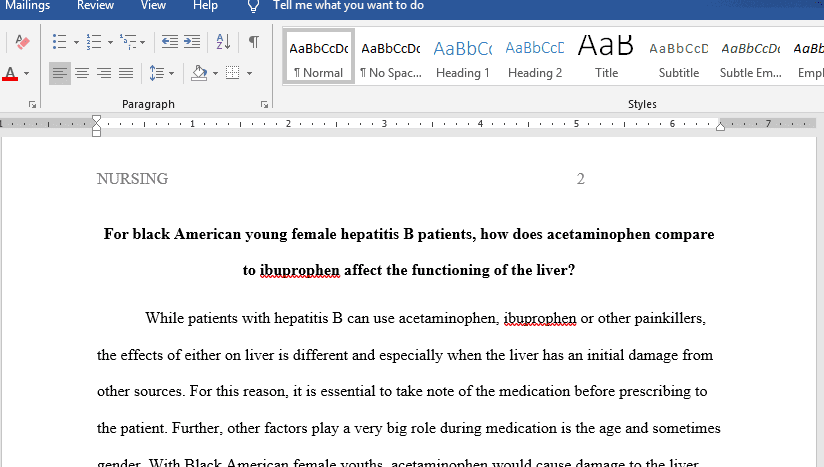Increase the paragraph indent
Image resolution: width=824 pixels, height=467 pixels.
(x=192, y=42)
